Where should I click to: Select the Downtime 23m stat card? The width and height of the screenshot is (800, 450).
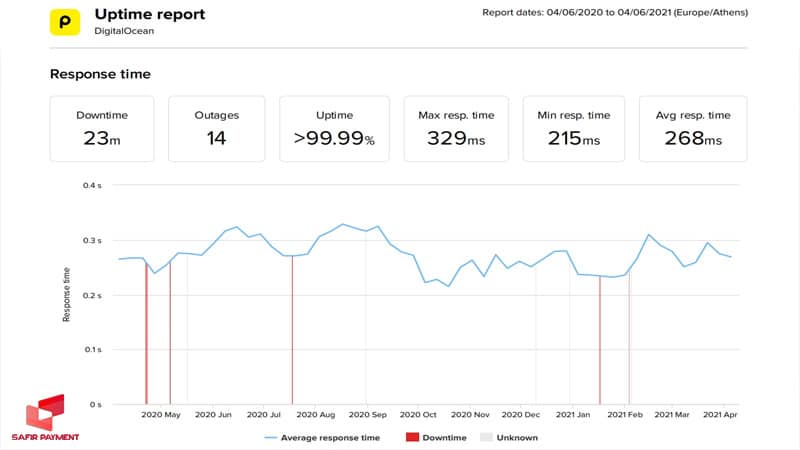click(x=101, y=129)
